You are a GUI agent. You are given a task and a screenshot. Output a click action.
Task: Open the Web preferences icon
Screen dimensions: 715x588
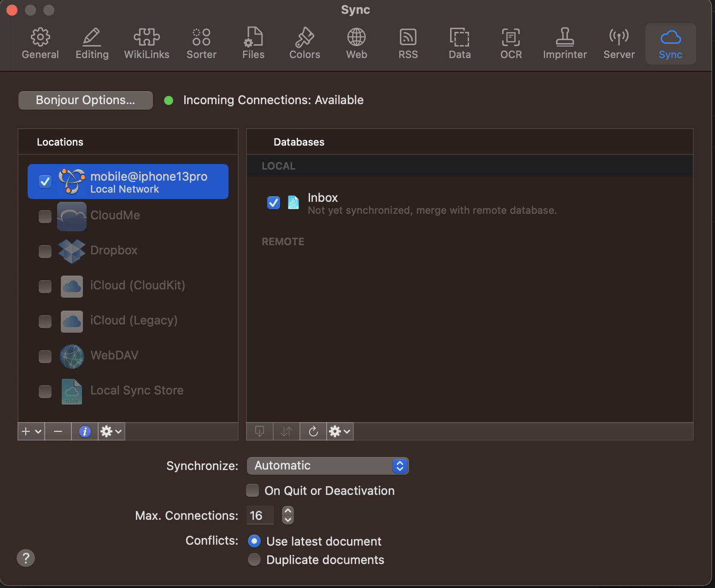point(356,43)
